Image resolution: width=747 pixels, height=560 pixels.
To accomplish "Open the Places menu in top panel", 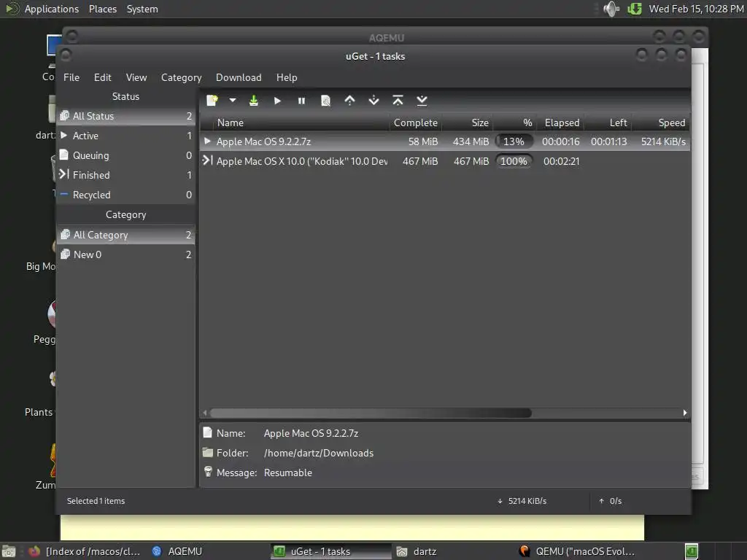I will (102, 9).
